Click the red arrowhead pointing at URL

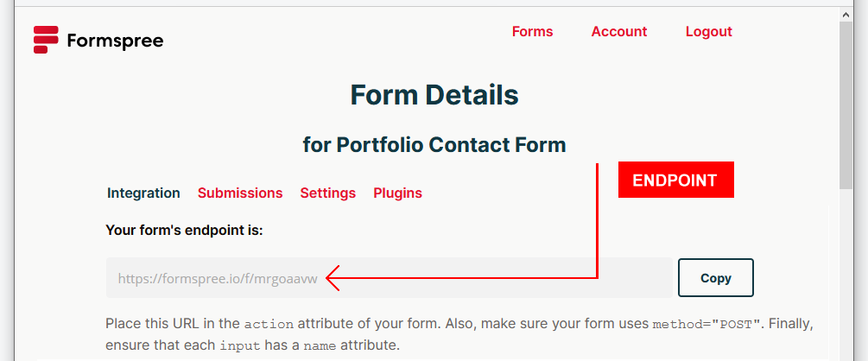(x=335, y=278)
